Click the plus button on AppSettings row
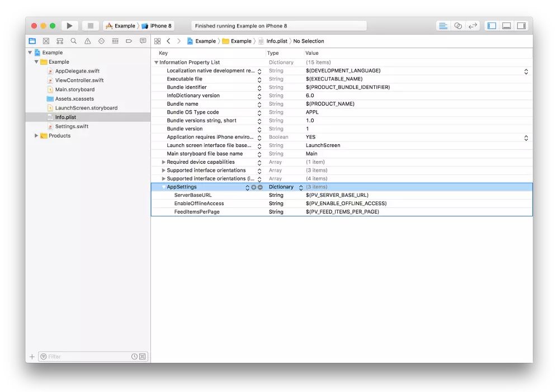Screen dimensions: 557x392 tap(254, 187)
